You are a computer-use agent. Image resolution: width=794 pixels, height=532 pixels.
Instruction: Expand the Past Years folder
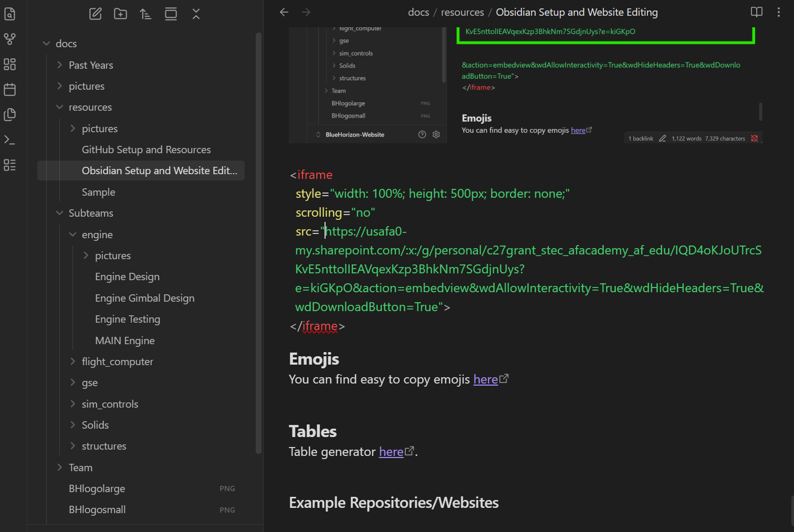(x=60, y=65)
